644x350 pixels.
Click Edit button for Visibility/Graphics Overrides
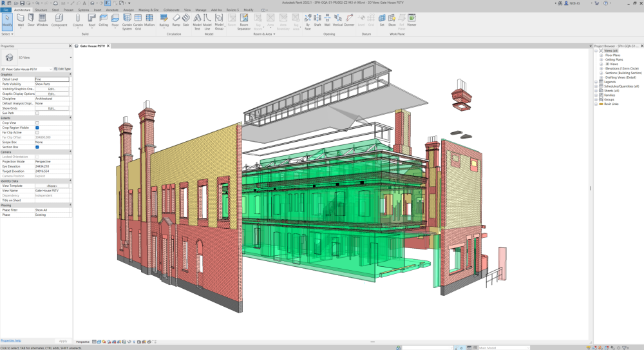[x=52, y=89]
